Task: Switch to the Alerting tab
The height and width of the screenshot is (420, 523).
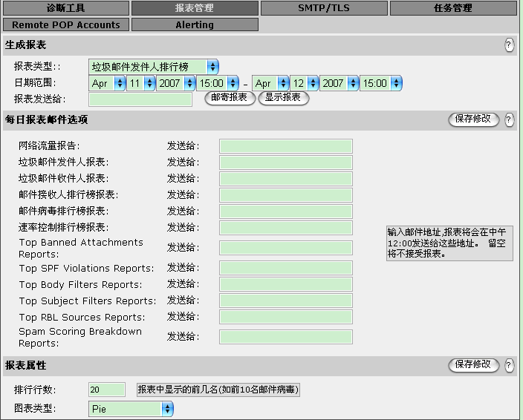Action: (x=195, y=24)
